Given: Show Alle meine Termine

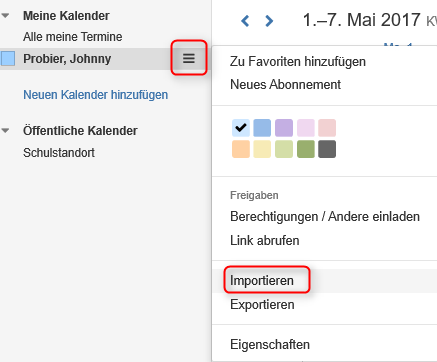Looking at the screenshot, I should (72, 37).
